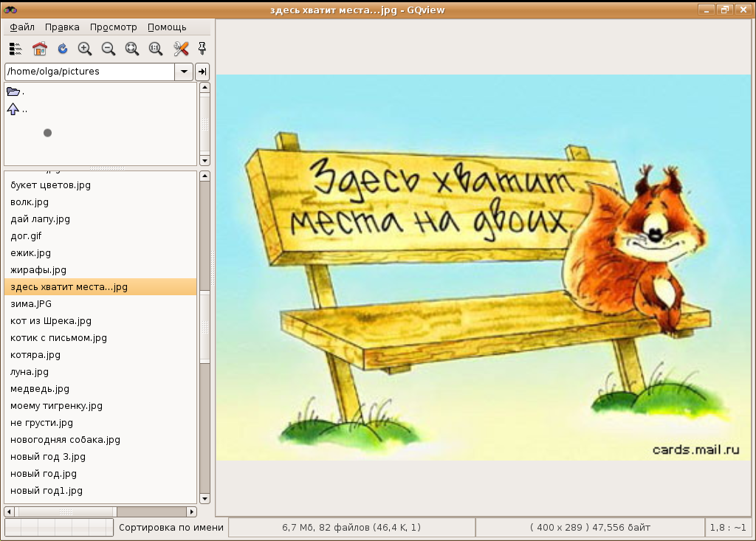Select file новый год.jpg
The image size is (756, 541).
click(100, 474)
